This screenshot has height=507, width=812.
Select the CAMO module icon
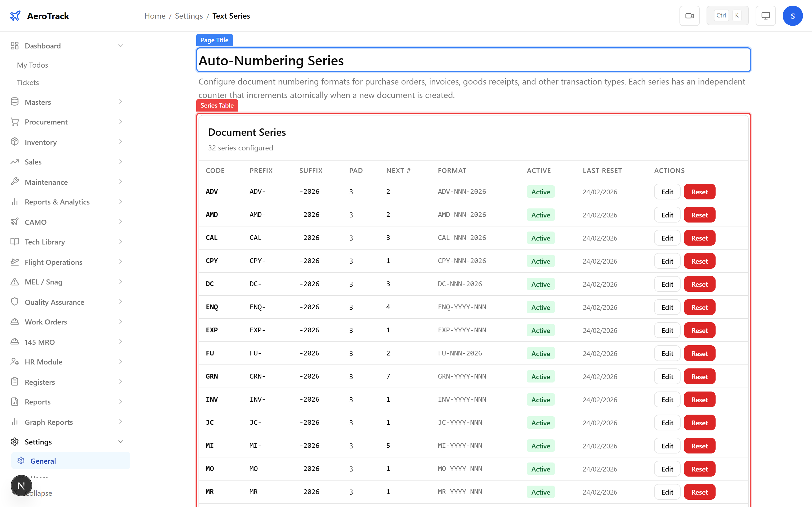pos(15,222)
